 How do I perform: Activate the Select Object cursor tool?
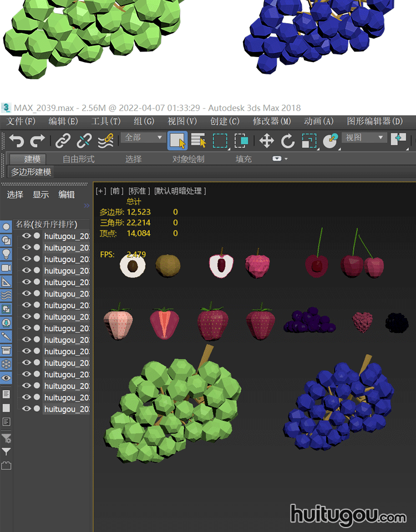coord(177,141)
